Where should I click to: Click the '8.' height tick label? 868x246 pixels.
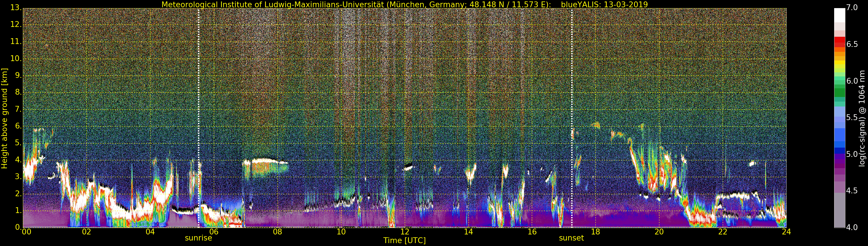pos(18,92)
